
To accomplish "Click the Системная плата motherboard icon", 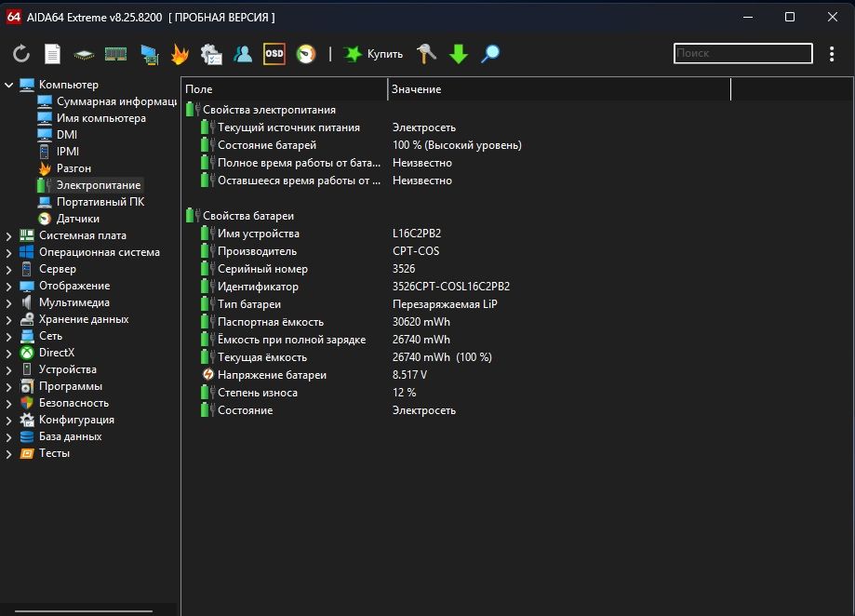I will pyautogui.click(x=27, y=235).
